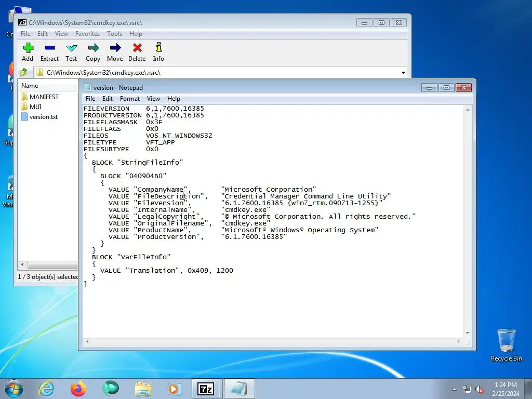Open the 7-Zip Tools menu

(115, 34)
